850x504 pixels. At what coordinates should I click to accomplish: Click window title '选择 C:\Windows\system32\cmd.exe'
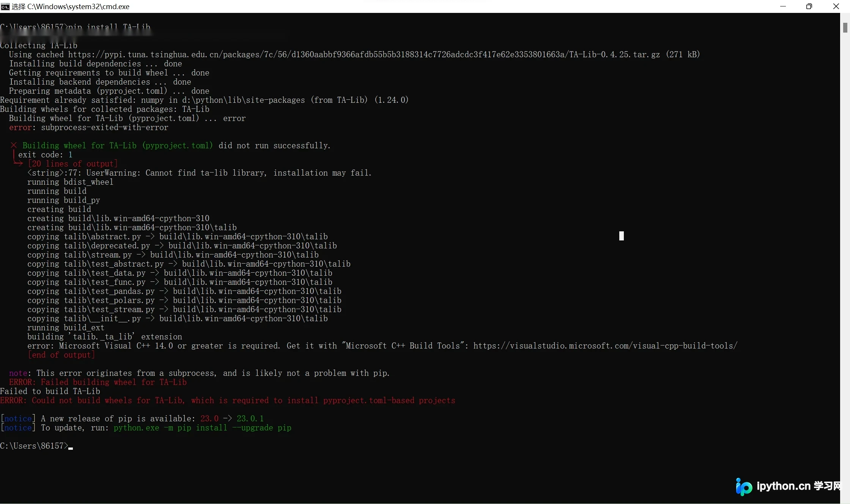coord(71,6)
